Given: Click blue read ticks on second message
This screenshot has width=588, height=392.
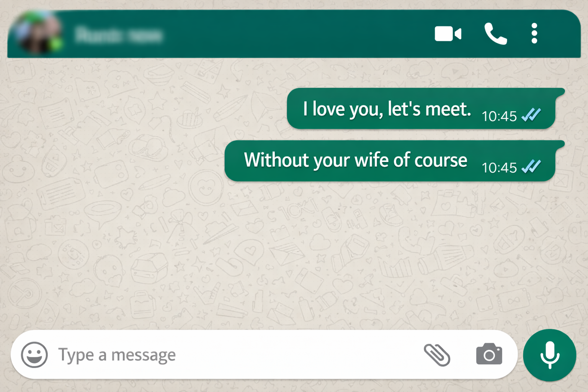Looking at the screenshot, I should (x=531, y=166).
